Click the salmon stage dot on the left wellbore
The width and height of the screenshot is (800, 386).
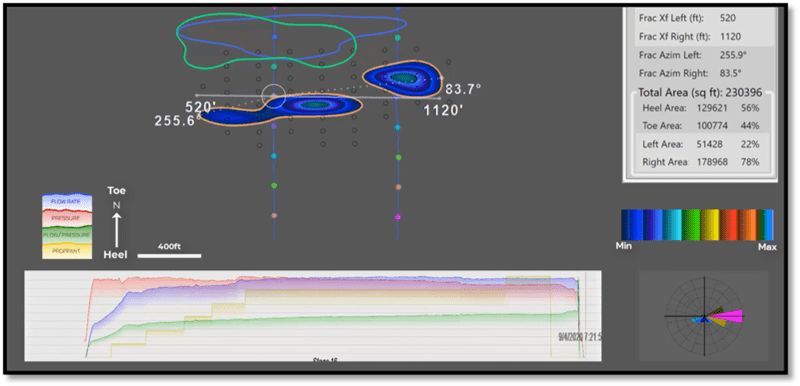click(274, 215)
